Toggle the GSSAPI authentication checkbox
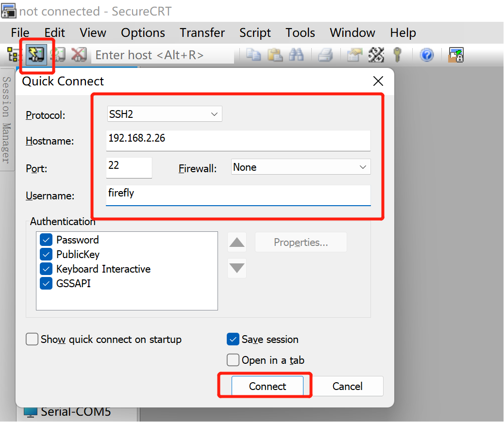 tap(46, 283)
